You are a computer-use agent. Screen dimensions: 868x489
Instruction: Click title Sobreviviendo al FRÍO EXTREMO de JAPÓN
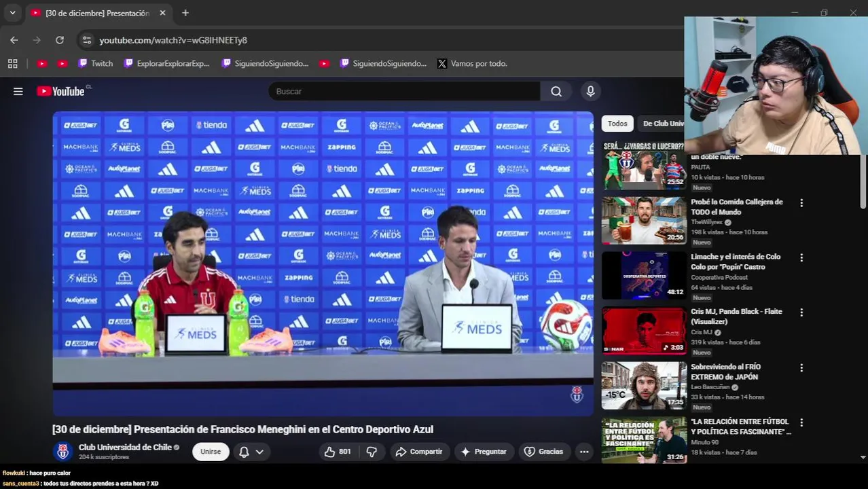(x=725, y=372)
